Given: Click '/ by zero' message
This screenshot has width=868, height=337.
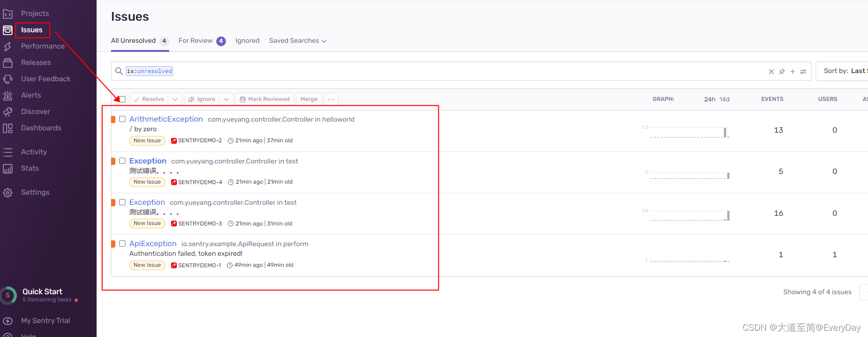Looking at the screenshot, I should (x=143, y=129).
